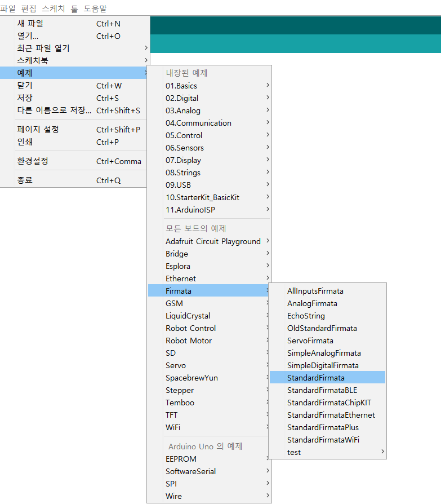Image resolution: width=441 pixels, height=504 pixels.
Task: Expand the 06.Sensors examples submenu
Action: coord(209,148)
